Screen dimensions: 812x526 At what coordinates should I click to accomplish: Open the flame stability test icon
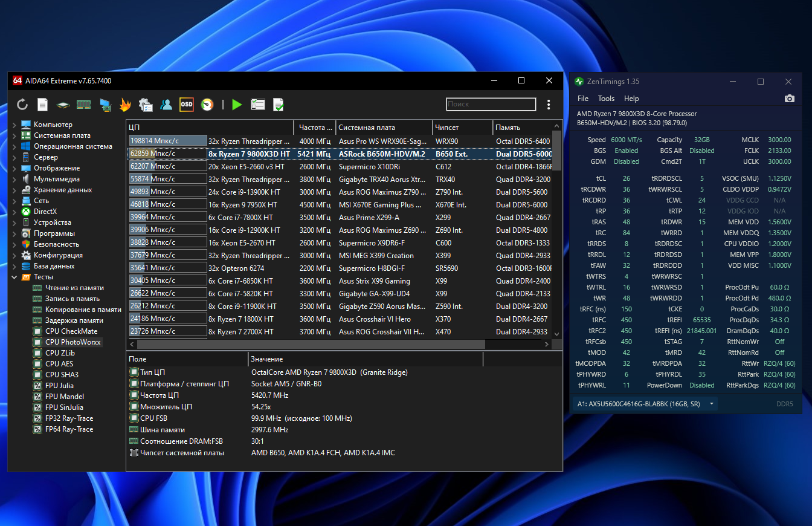coord(125,105)
